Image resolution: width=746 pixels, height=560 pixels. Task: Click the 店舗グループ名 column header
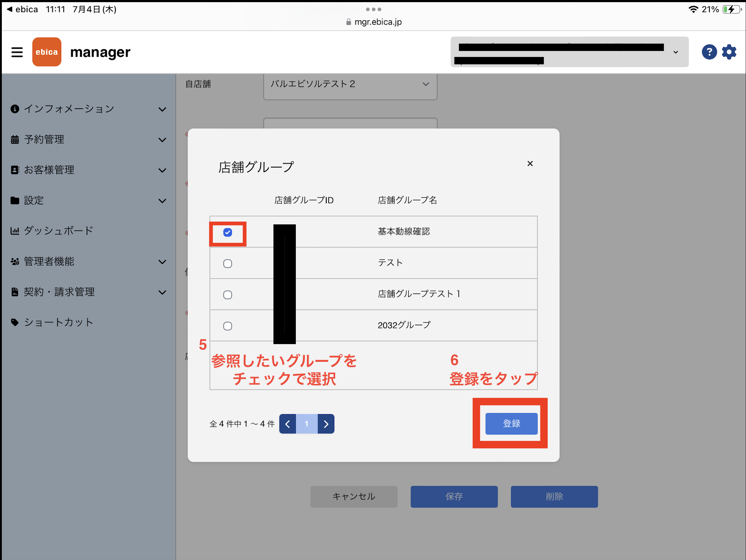[x=407, y=200]
